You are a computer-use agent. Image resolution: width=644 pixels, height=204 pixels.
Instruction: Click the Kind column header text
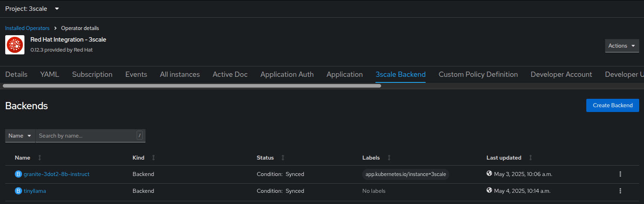coord(138,158)
